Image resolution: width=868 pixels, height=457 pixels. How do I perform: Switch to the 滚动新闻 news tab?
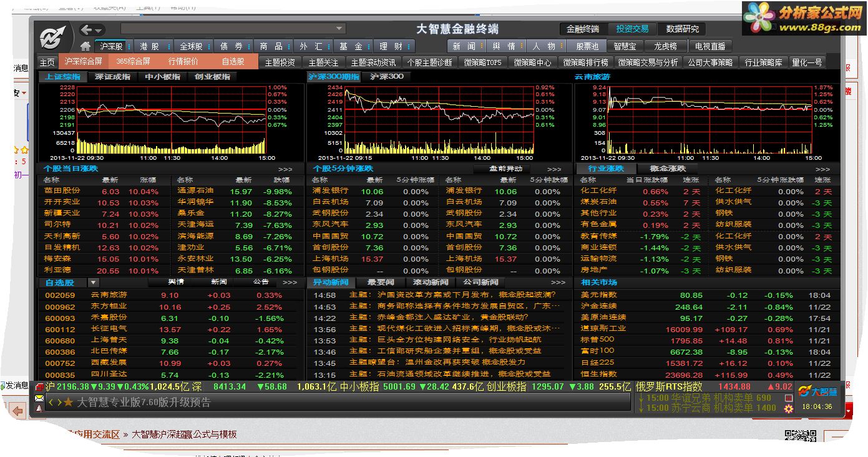[431, 282]
